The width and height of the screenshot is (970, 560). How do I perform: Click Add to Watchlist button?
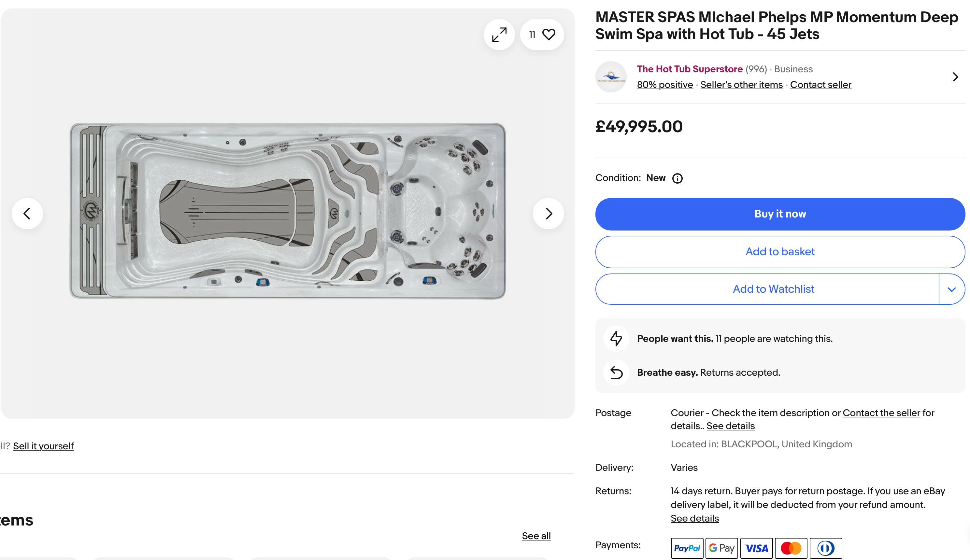[x=767, y=289]
